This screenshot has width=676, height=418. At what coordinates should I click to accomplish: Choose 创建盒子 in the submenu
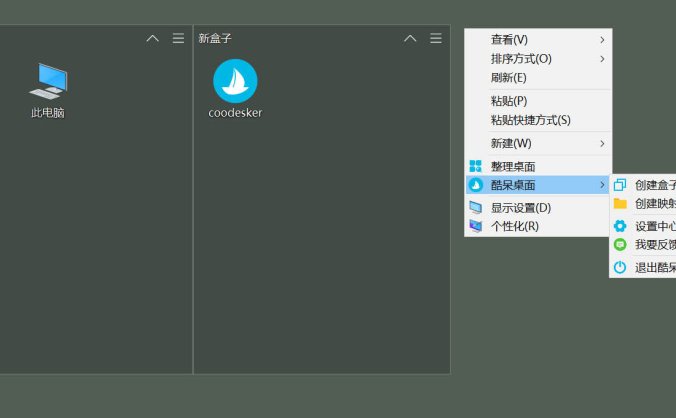click(643, 185)
